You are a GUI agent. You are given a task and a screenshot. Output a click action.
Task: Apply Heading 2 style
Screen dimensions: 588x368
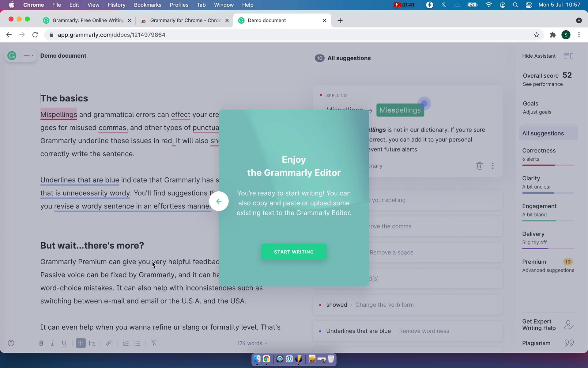92,343
